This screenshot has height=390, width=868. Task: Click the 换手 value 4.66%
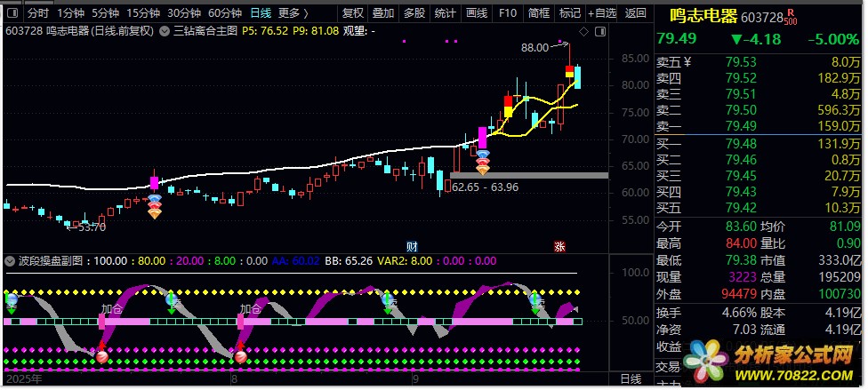[739, 313]
